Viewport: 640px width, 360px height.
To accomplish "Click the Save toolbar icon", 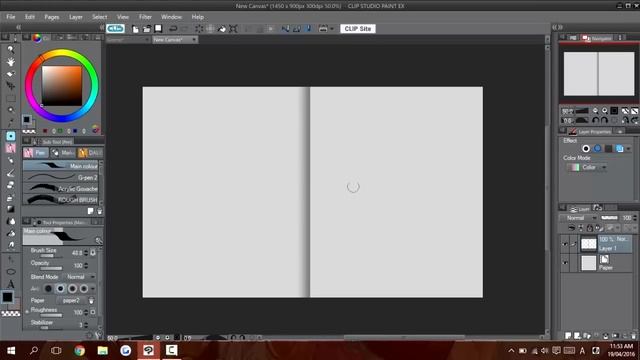I will [x=158, y=29].
